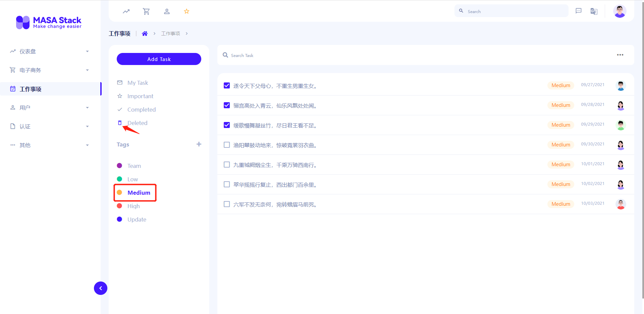Screen dimensions: 644x314
Task: Go to home via breadcrumb house icon
Action: 145,34
